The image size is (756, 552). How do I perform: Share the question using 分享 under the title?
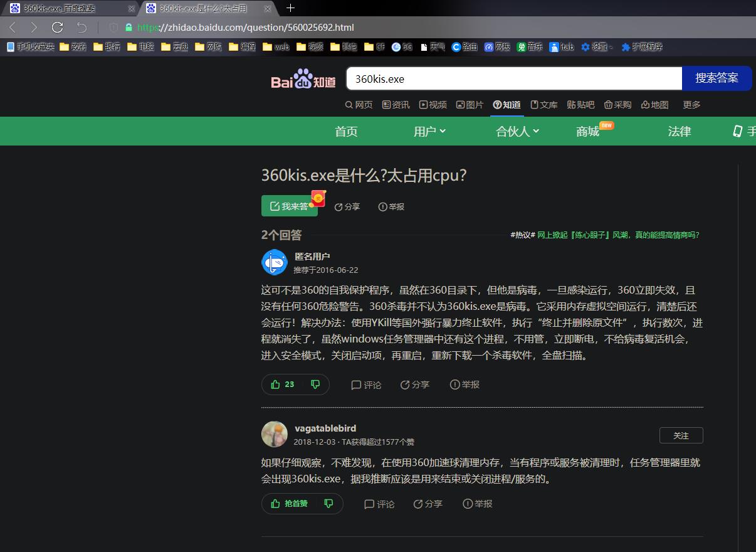coord(347,207)
